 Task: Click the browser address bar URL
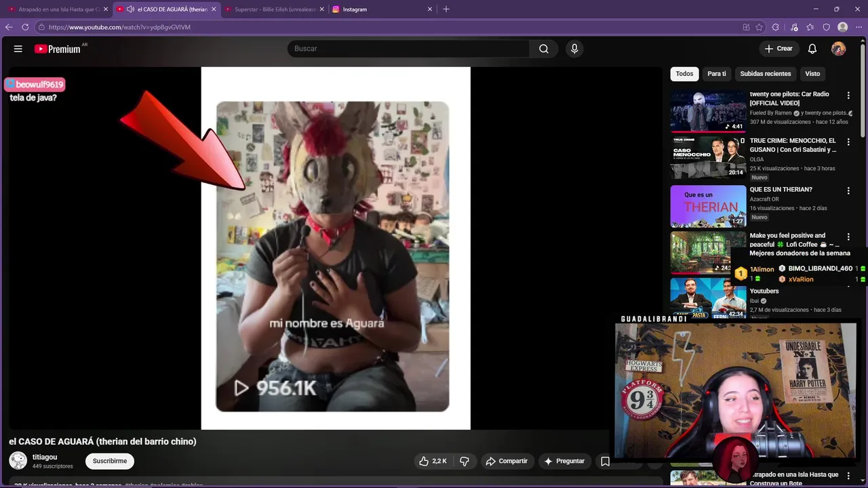[119, 27]
